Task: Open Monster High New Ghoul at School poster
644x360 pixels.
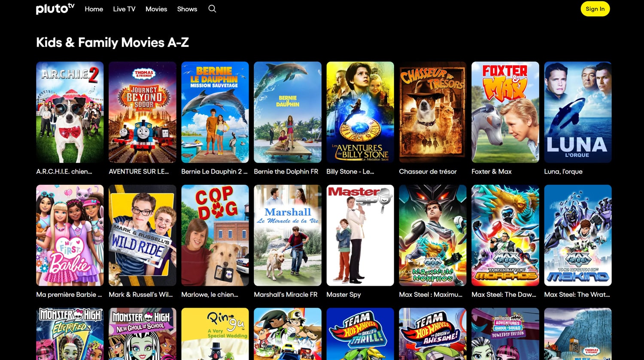Action: point(143,334)
